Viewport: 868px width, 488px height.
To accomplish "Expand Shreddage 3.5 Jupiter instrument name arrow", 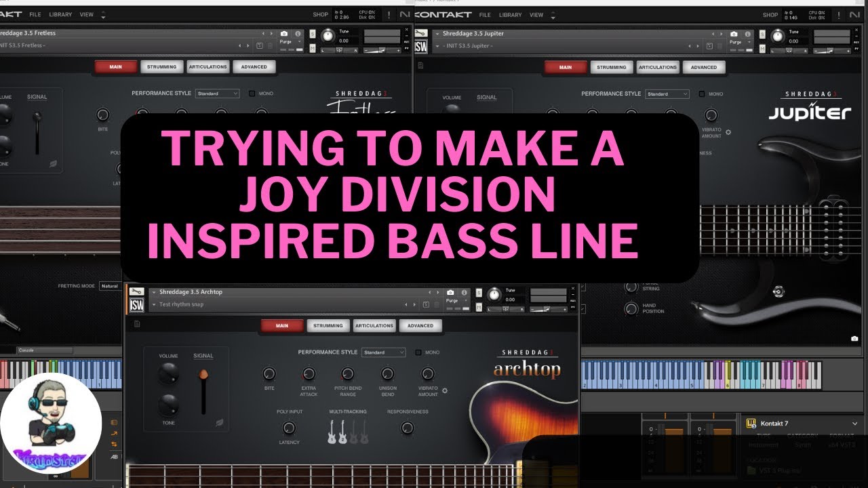I will pos(437,33).
